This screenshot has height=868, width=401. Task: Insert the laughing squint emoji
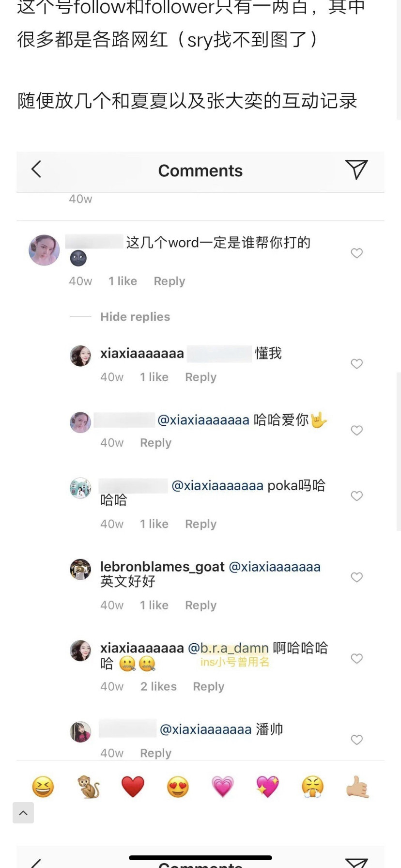[43, 787]
